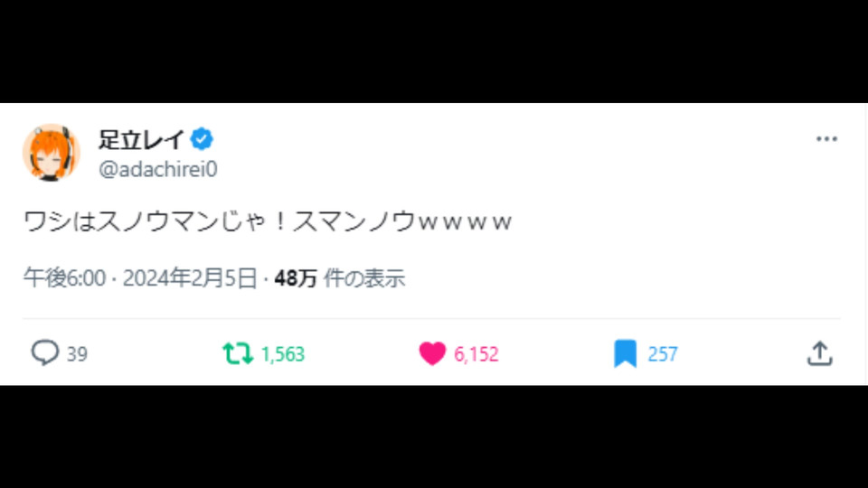Remove the bookmark using the blue bookmark icon
The image size is (868, 488).
point(625,353)
